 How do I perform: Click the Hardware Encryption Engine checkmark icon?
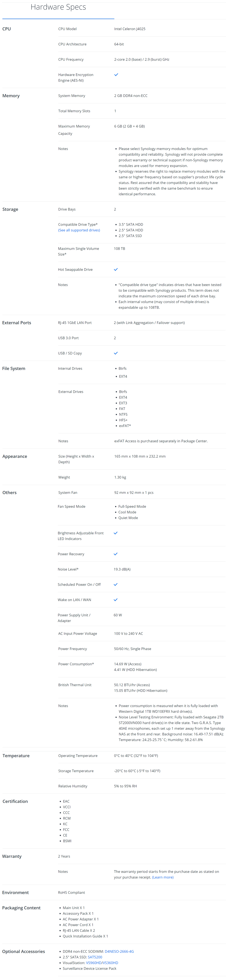coord(116,75)
